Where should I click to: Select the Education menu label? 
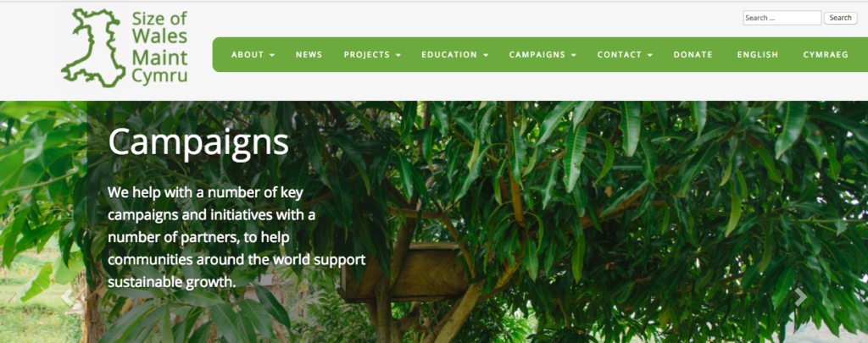pos(449,55)
